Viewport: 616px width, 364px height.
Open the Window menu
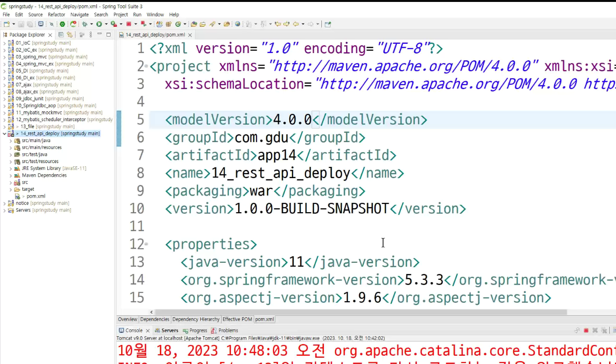tap(155, 15)
